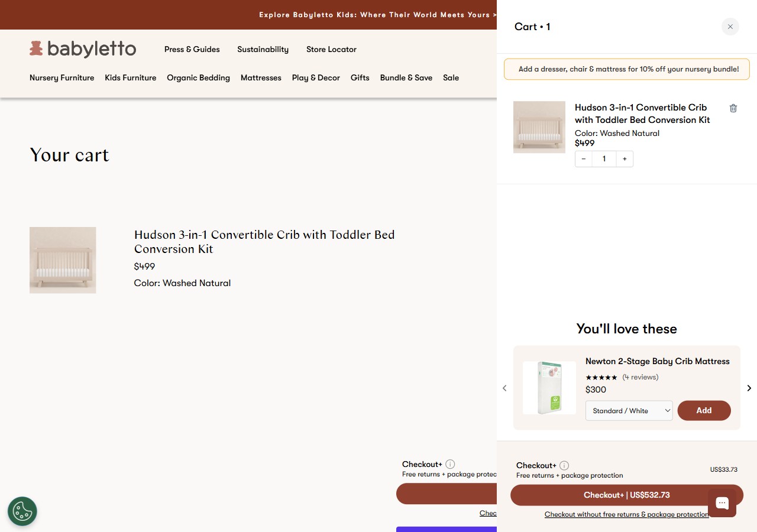The image size is (757, 532).
Task: Checkout without free returns & package protection
Action: coord(627,514)
